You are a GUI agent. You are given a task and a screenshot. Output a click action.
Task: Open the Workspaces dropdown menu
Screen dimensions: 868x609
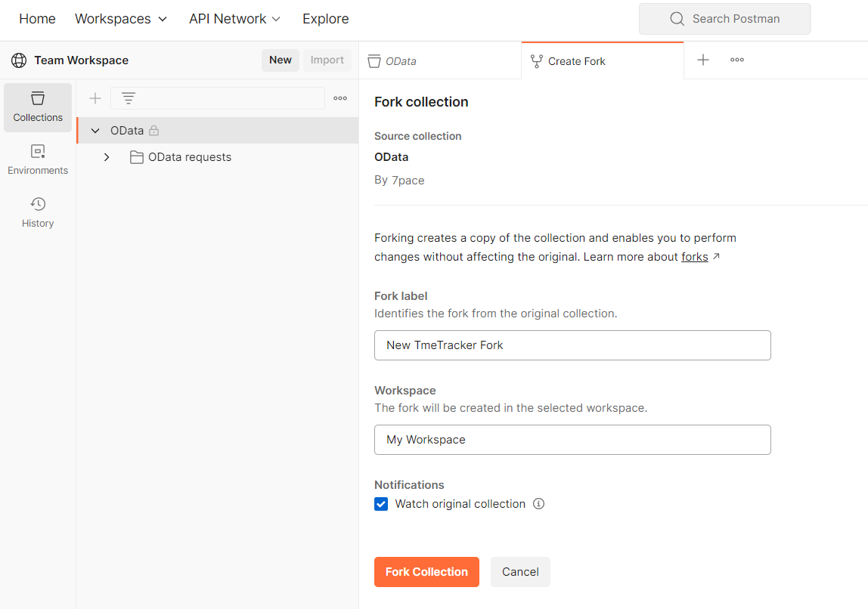(x=121, y=19)
